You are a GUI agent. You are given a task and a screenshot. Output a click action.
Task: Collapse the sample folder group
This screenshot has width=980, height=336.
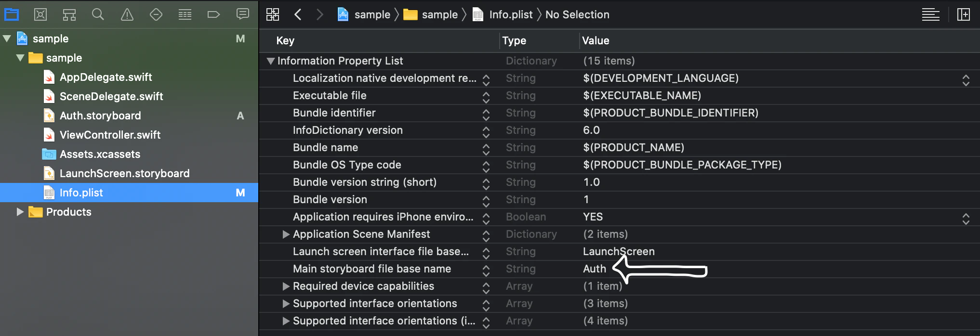click(x=20, y=58)
